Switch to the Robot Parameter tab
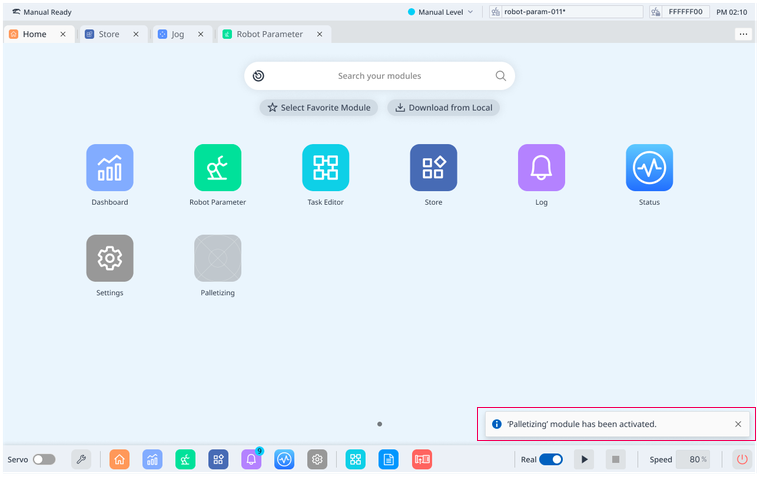 coord(269,34)
